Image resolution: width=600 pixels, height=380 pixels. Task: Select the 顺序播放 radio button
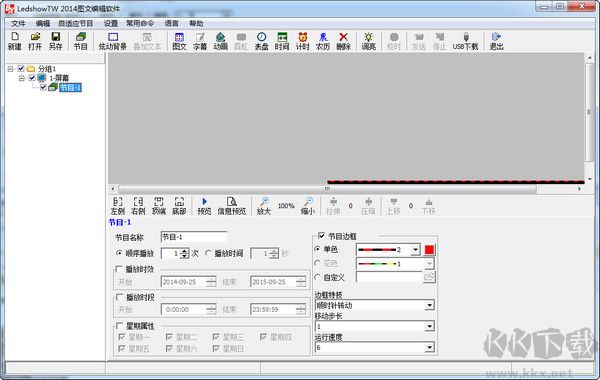click(x=119, y=253)
